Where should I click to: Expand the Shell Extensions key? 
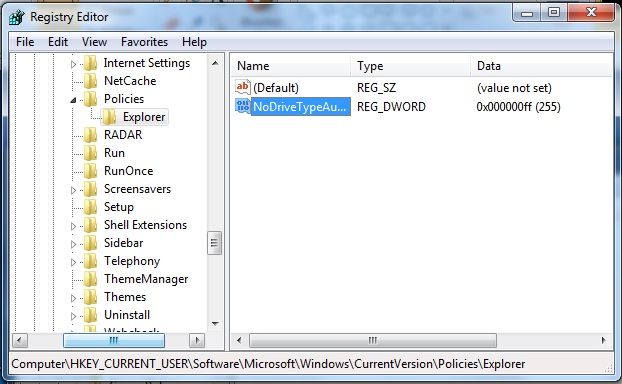(73, 226)
